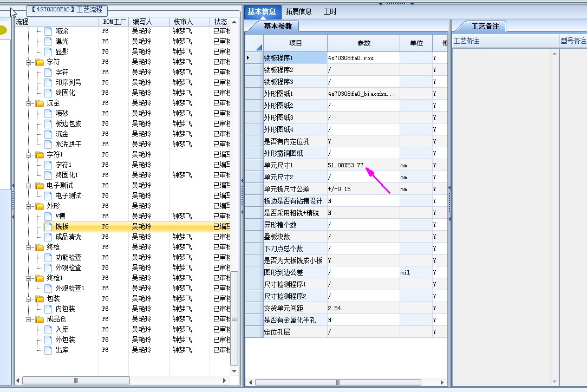
Task: Click the 沉金 folder icon
Action: coord(40,103)
